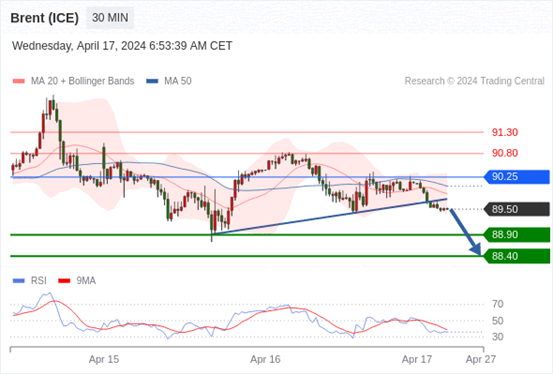This screenshot has height=375, width=553.
Task: Click the 9MA legend red swatch
Action: click(64, 281)
